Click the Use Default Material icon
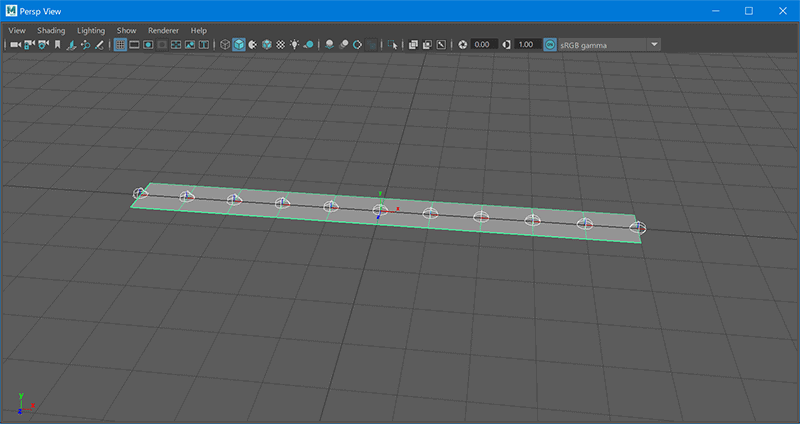Viewport: 800px width, 424px height. click(253, 45)
